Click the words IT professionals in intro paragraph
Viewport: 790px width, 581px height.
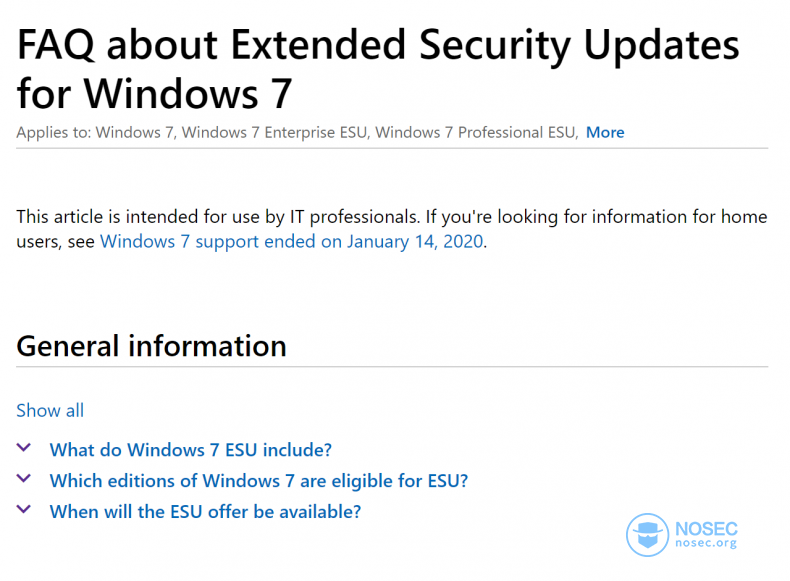tap(354, 217)
